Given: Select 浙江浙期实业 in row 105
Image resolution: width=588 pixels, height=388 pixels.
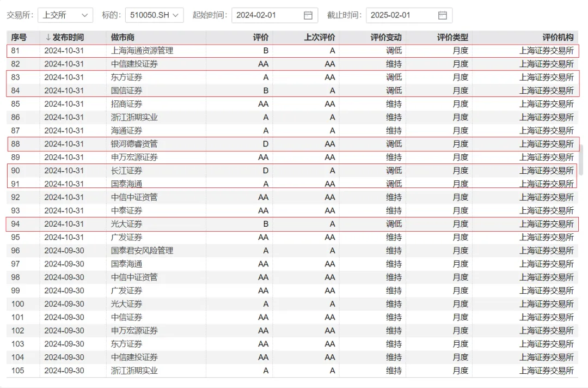Looking at the screenshot, I should click(134, 371).
